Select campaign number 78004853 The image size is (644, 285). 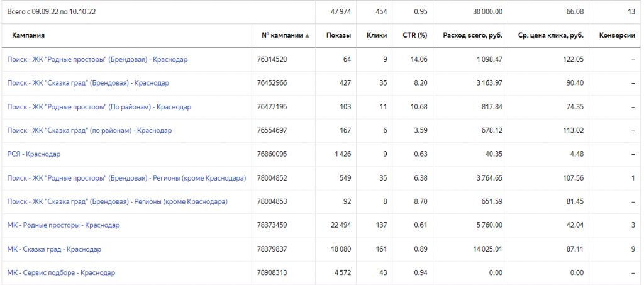[x=272, y=201]
